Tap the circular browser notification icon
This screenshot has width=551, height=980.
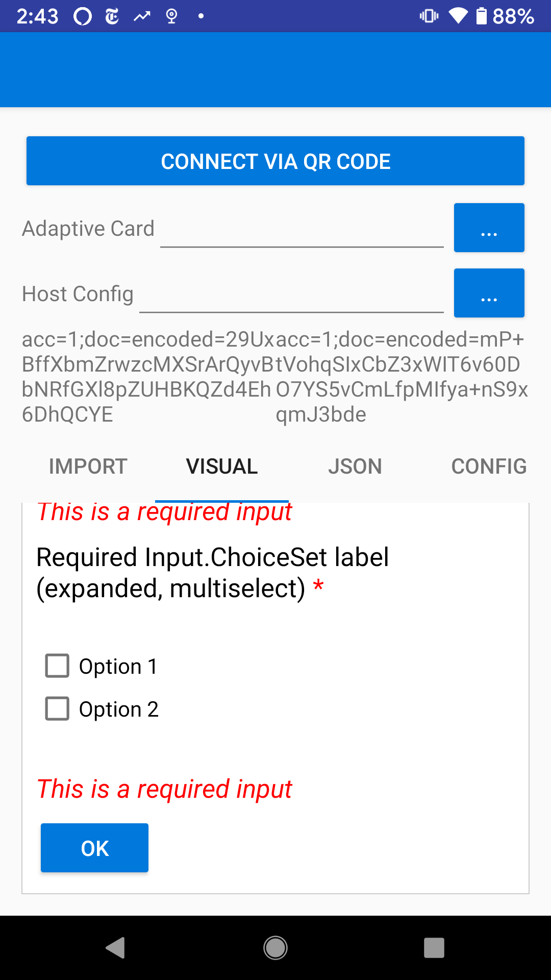[82, 15]
